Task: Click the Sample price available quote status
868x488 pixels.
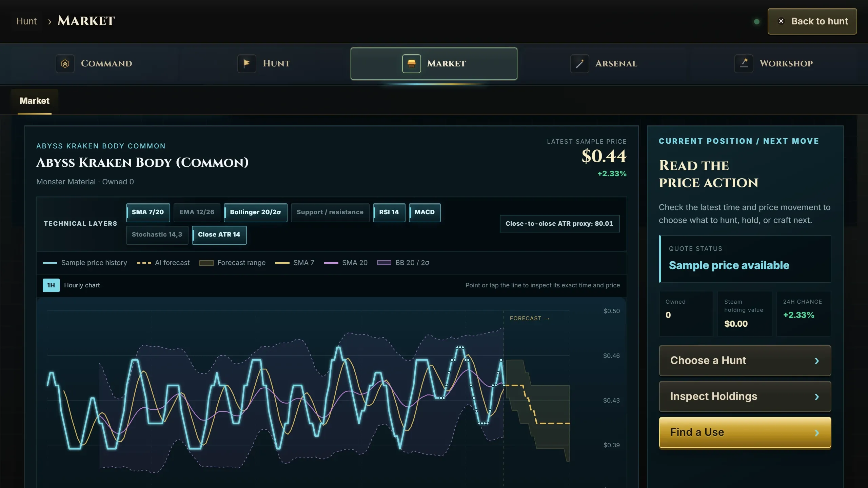Action: [729, 265]
